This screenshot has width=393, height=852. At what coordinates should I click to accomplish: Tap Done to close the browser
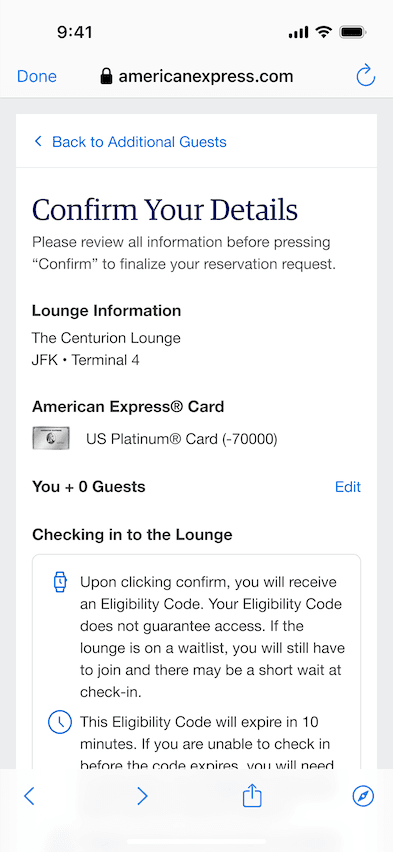point(37,77)
